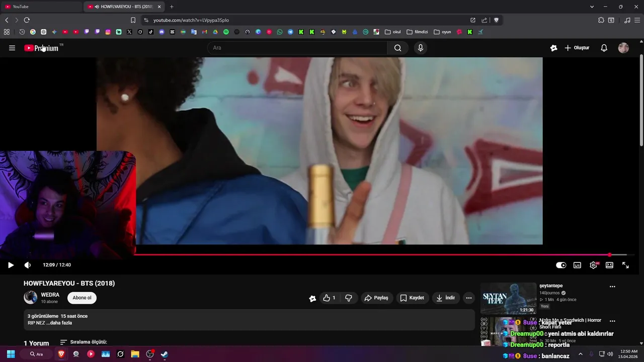The image size is (644, 362).
Task: Open options for Make Me a Sandwich video
Action: tap(612, 321)
